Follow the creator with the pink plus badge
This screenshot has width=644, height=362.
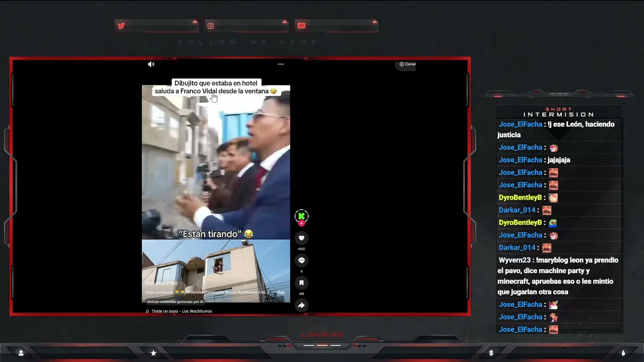coord(301,223)
